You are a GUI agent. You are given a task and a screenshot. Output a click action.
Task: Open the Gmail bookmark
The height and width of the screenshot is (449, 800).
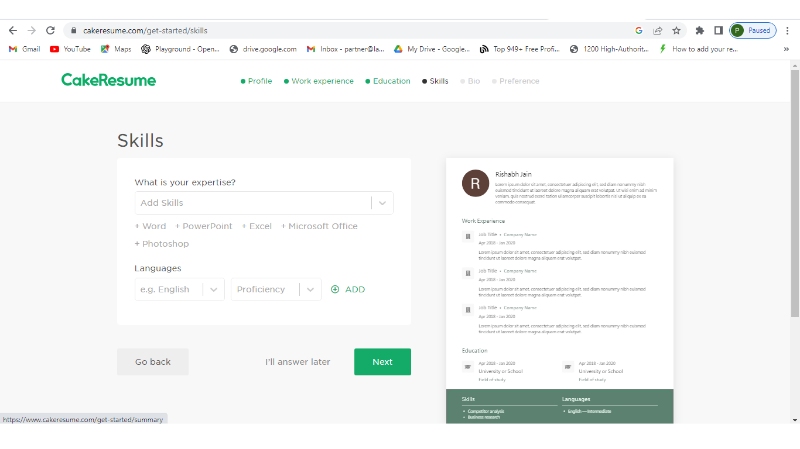pyautogui.click(x=24, y=48)
